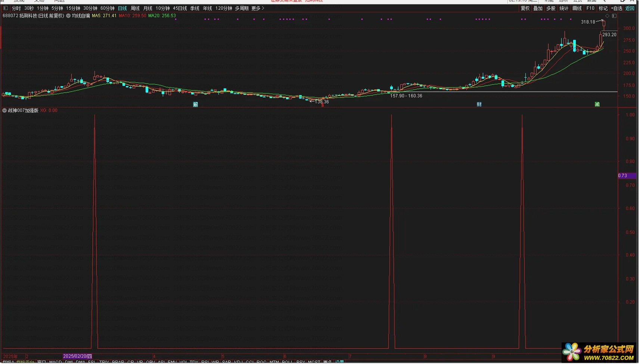Open the 多周期 multi-period selector
Viewport: 640px width, 364px height.
242,8
